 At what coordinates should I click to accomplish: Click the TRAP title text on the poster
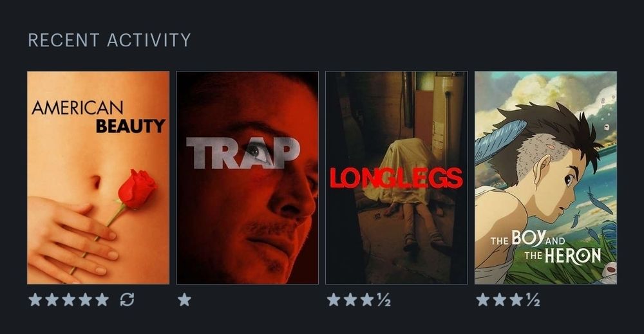pos(243,153)
